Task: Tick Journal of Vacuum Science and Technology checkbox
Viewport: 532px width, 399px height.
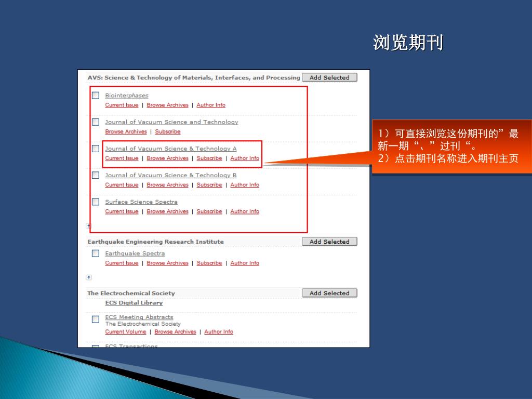Action: pyautogui.click(x=96, y=122)
